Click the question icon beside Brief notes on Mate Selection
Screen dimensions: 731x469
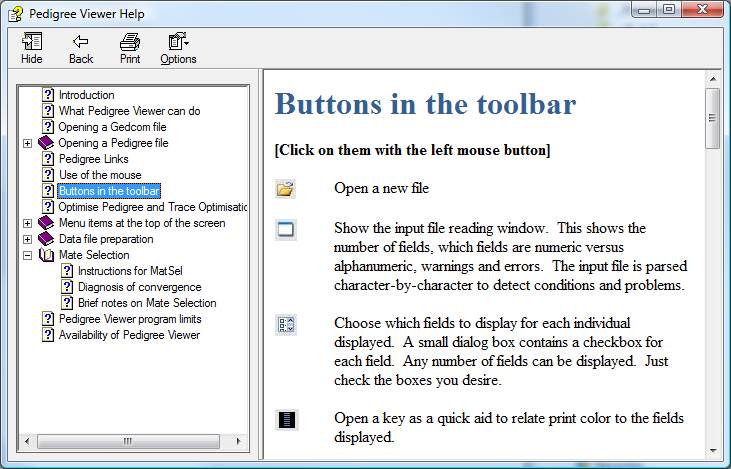tap(67, 303)
